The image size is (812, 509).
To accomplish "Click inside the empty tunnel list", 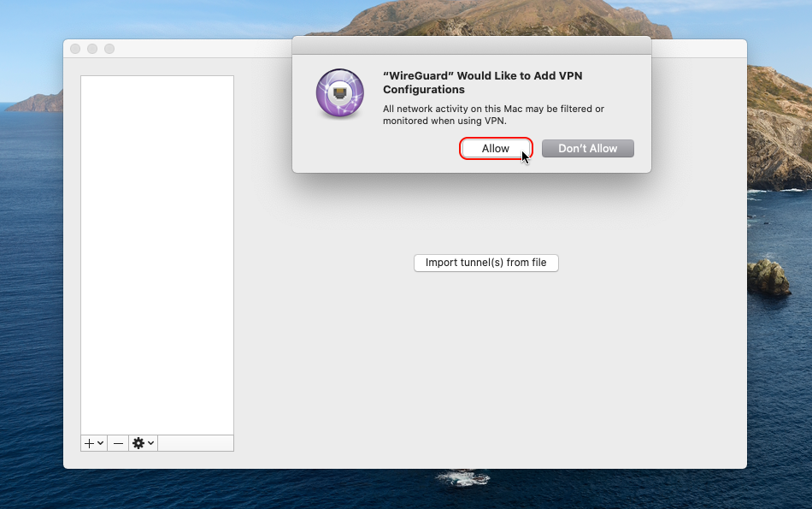I will tap(157, 255).
